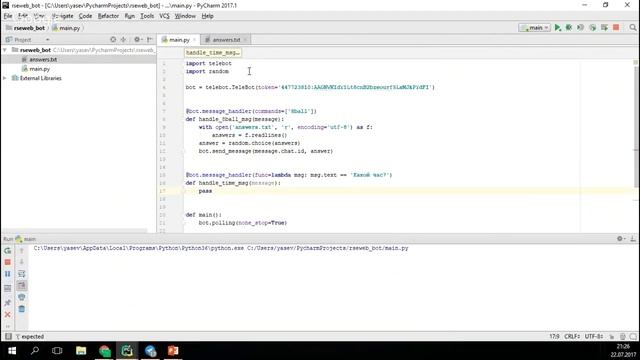Image resolution: width=640 pixels, height=360 pixels.
Task: Toggle scroll to end in Run console
Action: 22,286
